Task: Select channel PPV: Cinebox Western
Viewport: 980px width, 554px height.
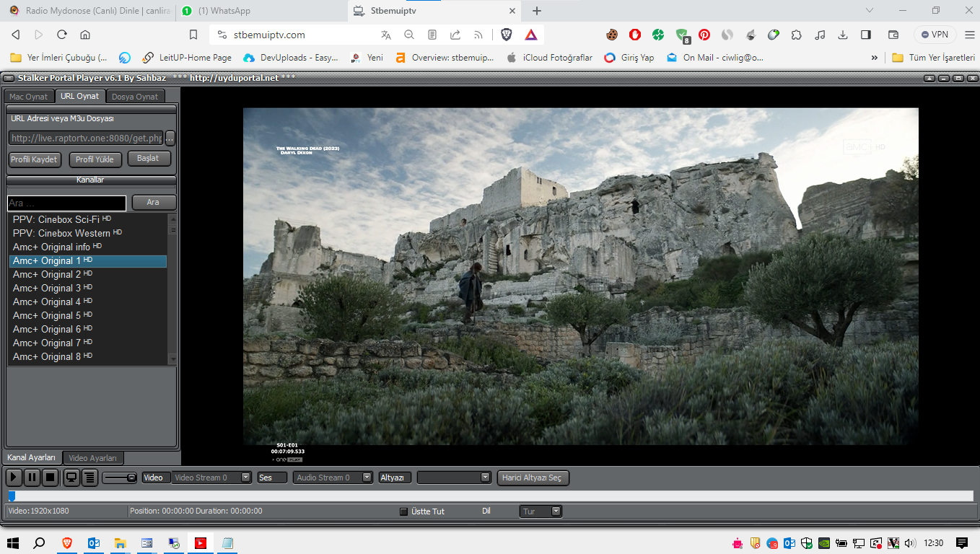Action: tap(88, 233)
